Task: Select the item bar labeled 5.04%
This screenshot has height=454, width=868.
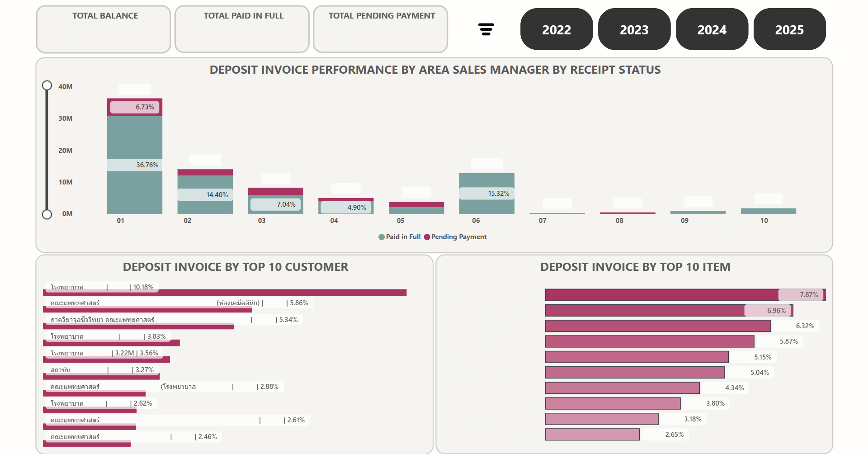Action: tap(635, 373)
